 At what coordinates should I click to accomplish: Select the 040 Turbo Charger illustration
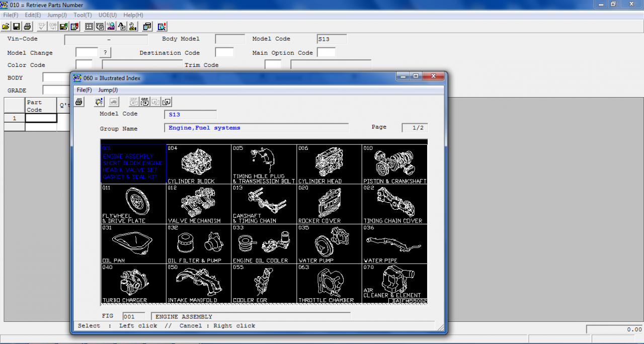tap(133, 284)
